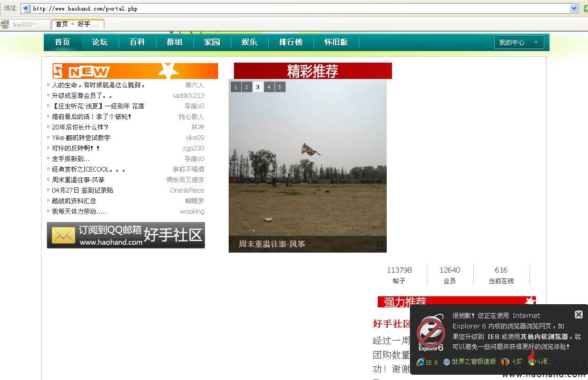Show slide 4 in the carousel
Viewport: 588px width, 380px height.
click(269, 87)
